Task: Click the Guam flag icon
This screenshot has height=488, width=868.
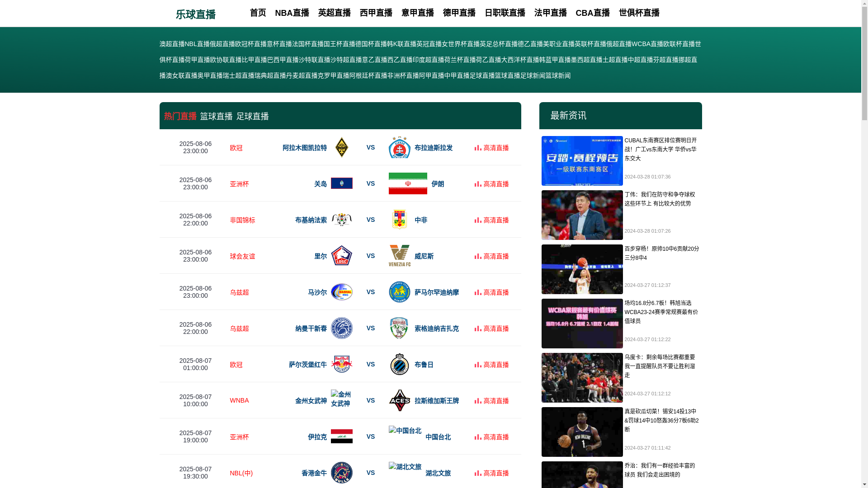Action: [x=341, y=183]
